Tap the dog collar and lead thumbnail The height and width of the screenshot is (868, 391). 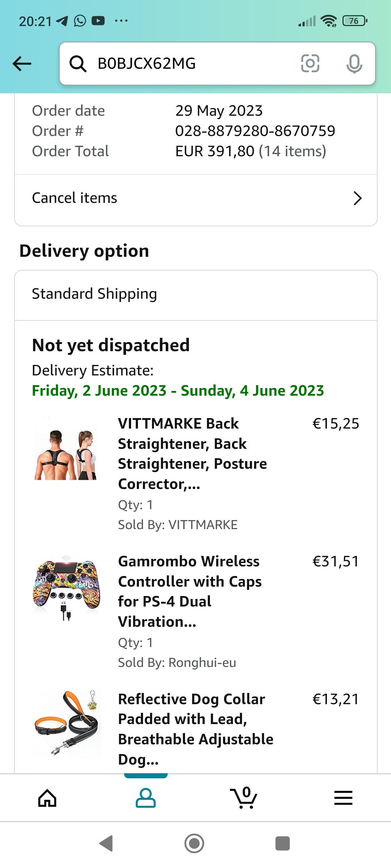[x=66, y=723]
